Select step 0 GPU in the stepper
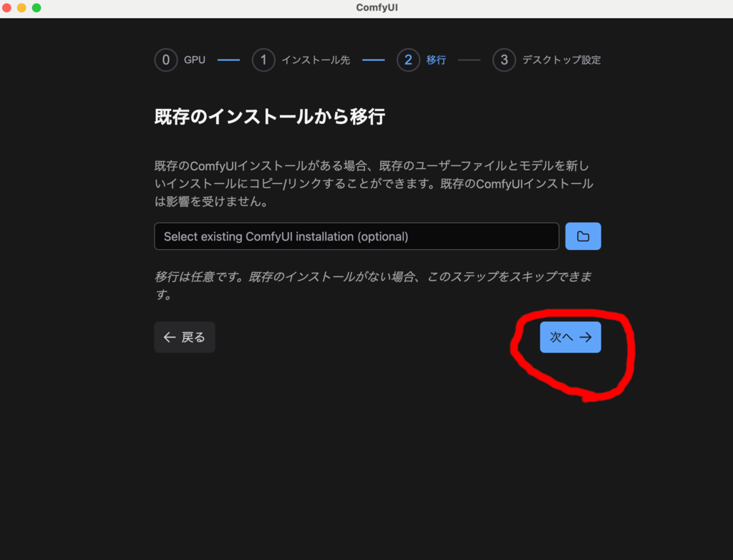 point(180,60)
